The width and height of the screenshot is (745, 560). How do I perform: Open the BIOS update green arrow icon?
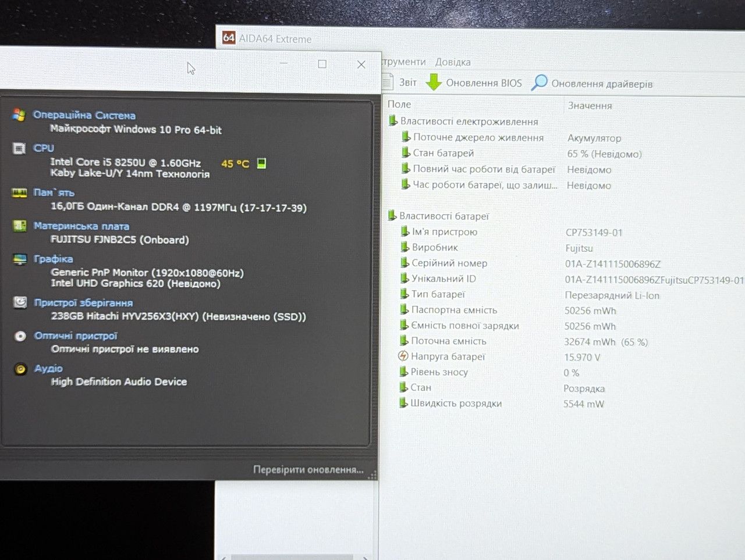(434, 83)
